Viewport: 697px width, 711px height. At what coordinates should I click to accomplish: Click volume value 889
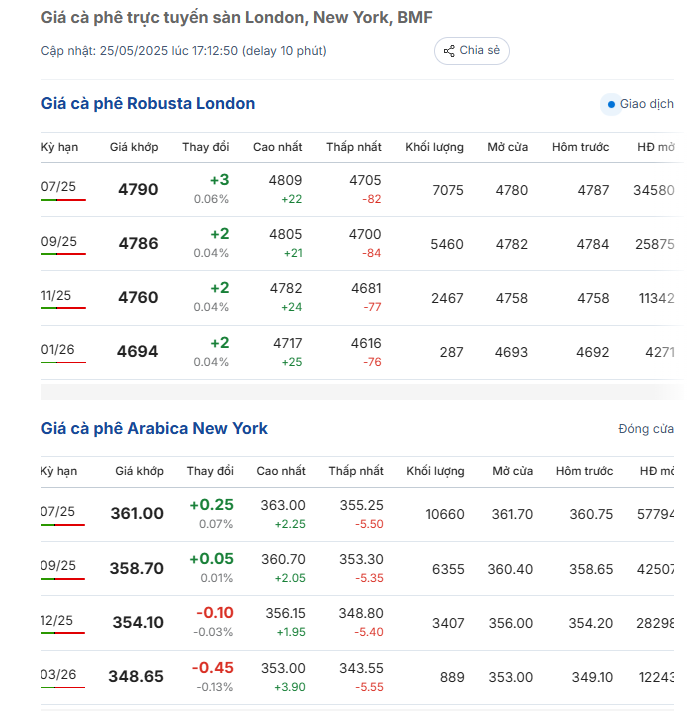point(452,677)
